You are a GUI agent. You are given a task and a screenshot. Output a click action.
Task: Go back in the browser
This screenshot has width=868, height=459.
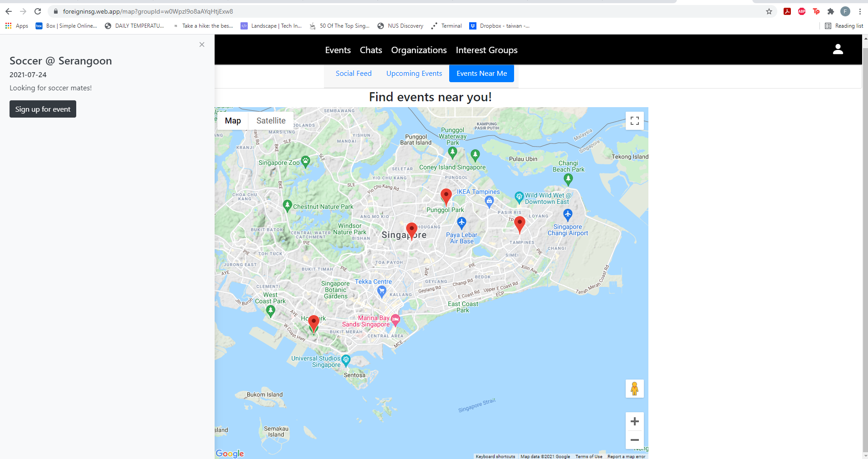(9, 11)
